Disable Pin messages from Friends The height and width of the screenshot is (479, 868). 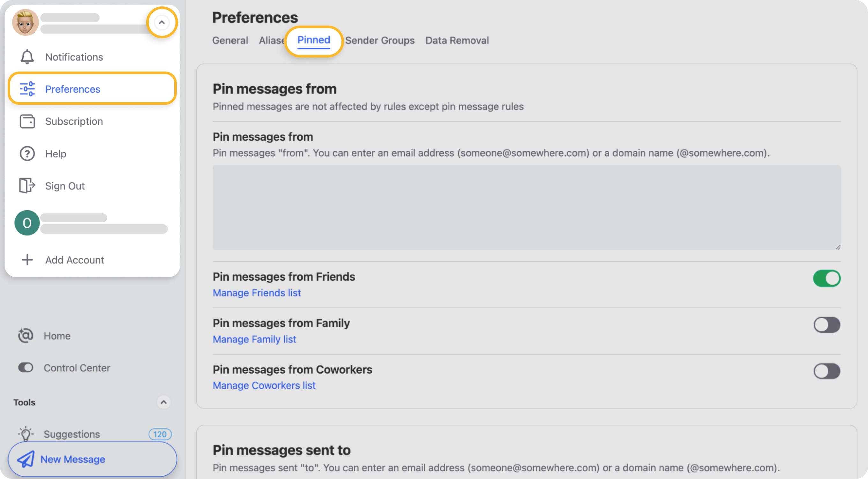pyautogui.click(x=826, y=278)
